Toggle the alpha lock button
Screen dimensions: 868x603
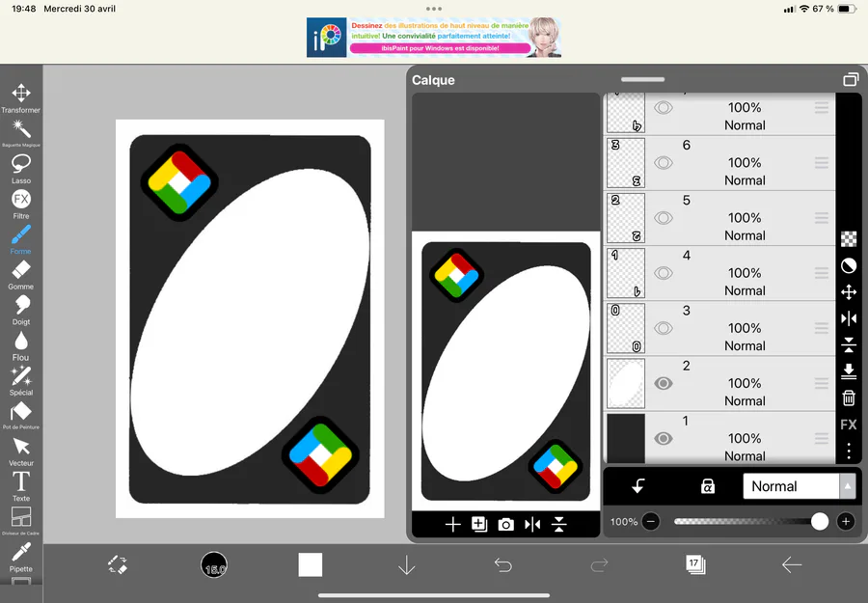click(708, 486)
